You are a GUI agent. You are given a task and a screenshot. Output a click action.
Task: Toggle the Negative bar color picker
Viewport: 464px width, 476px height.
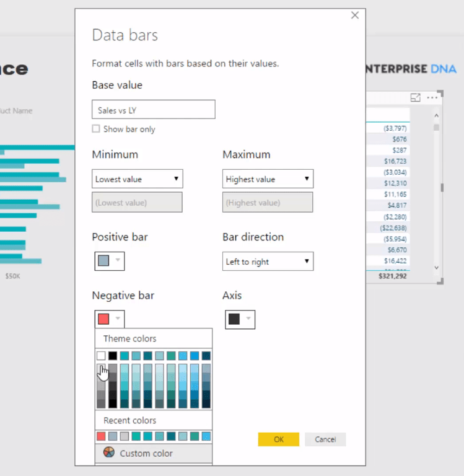tap(110, 319)
